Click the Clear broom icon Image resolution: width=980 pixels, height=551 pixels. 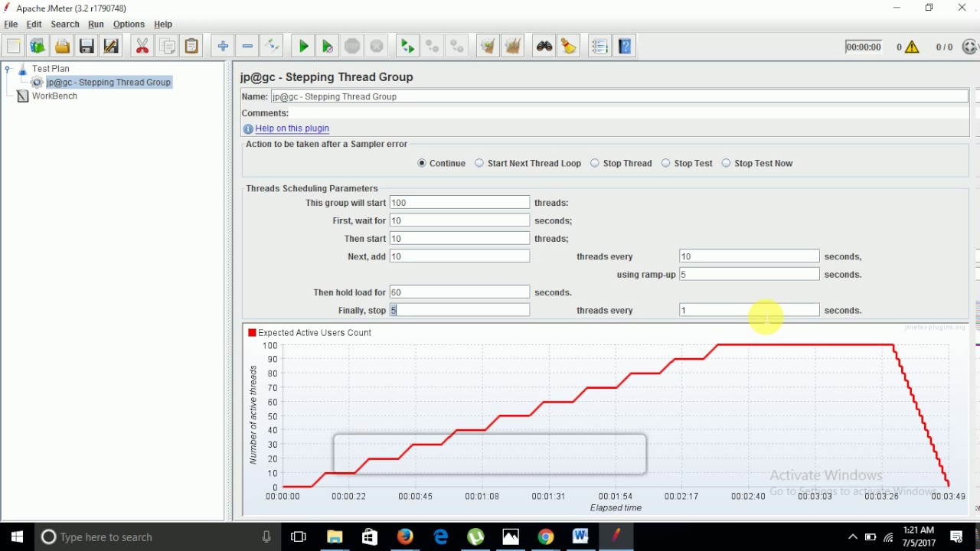[x=488, y=47]
